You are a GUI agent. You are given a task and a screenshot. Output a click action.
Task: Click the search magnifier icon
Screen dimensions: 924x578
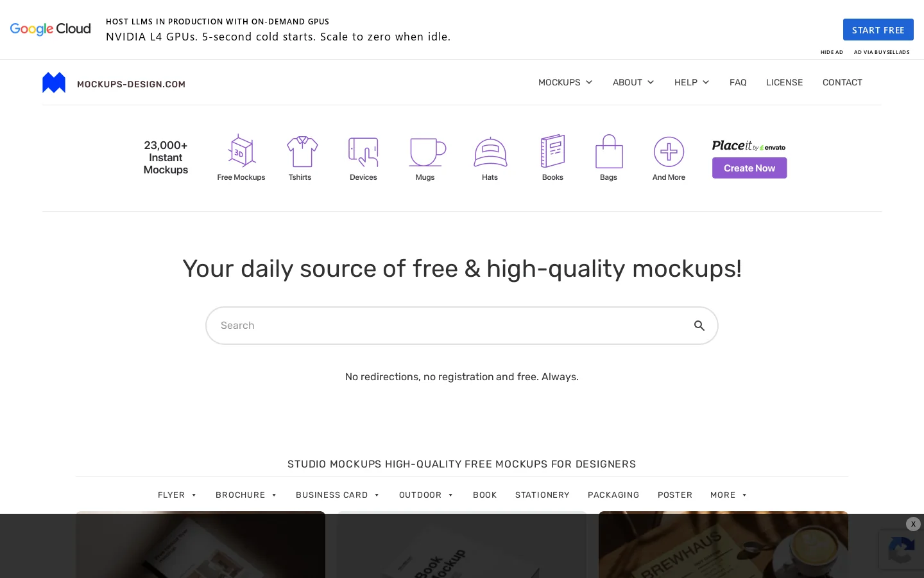click(699, 326)
